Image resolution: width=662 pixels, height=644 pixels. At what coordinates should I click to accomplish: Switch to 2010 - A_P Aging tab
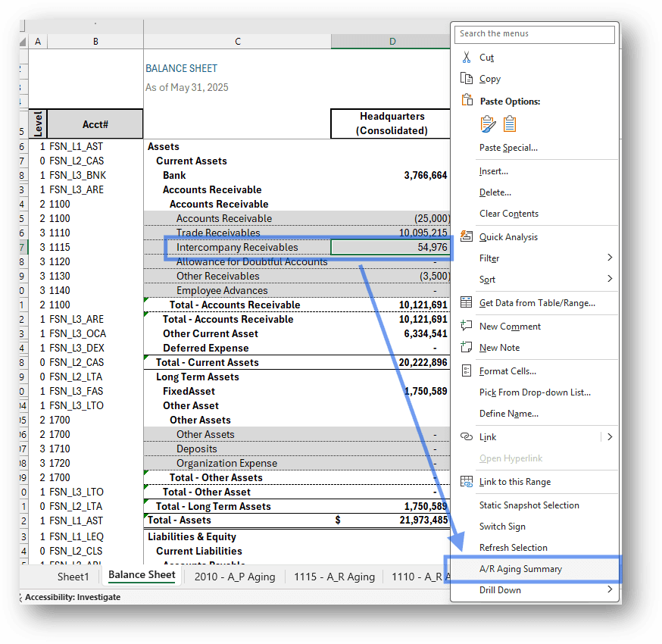[235, 577]
